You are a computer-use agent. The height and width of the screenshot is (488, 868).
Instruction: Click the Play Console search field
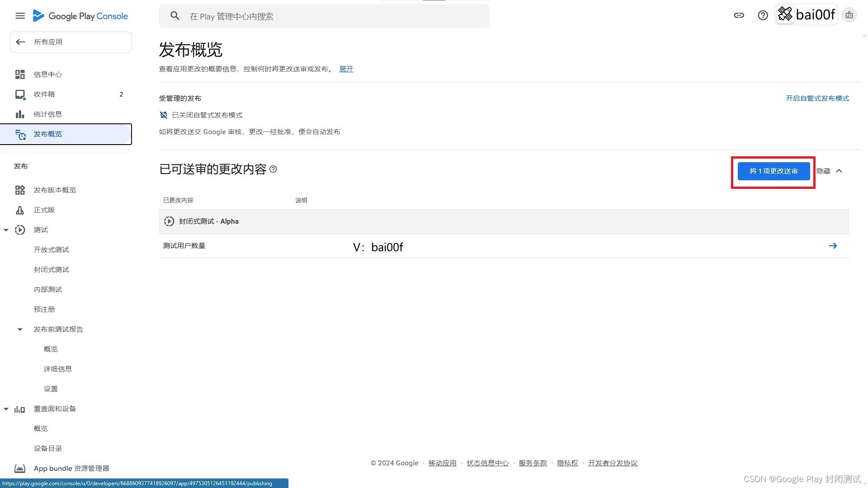tap(324, 16)
